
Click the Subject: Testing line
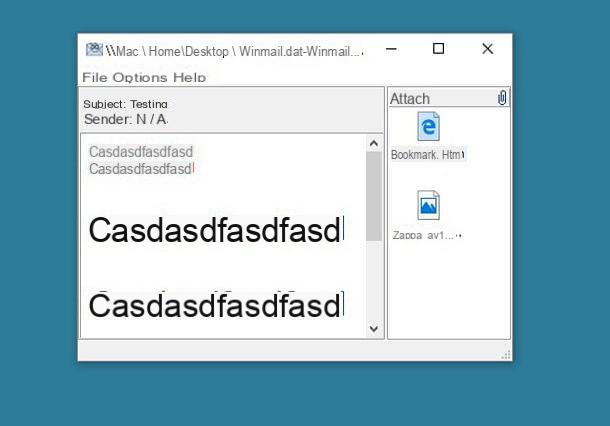[x=125, y=104]
